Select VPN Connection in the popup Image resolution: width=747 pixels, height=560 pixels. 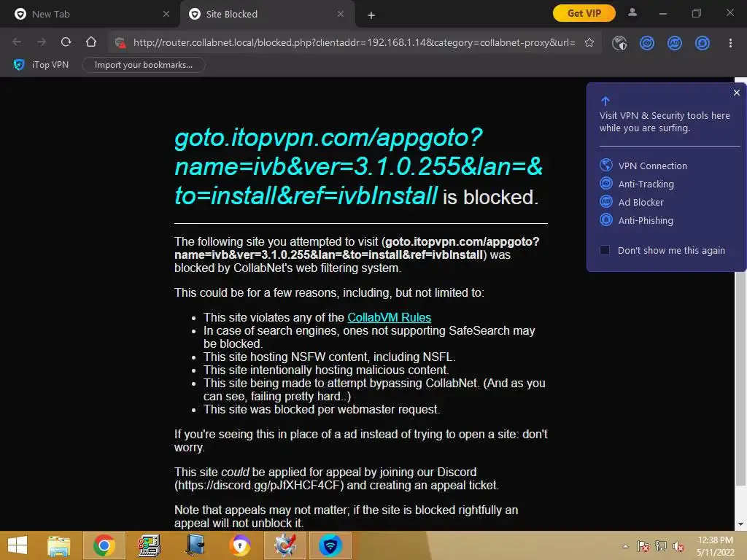pyautogui.click(x=643, y=166)
